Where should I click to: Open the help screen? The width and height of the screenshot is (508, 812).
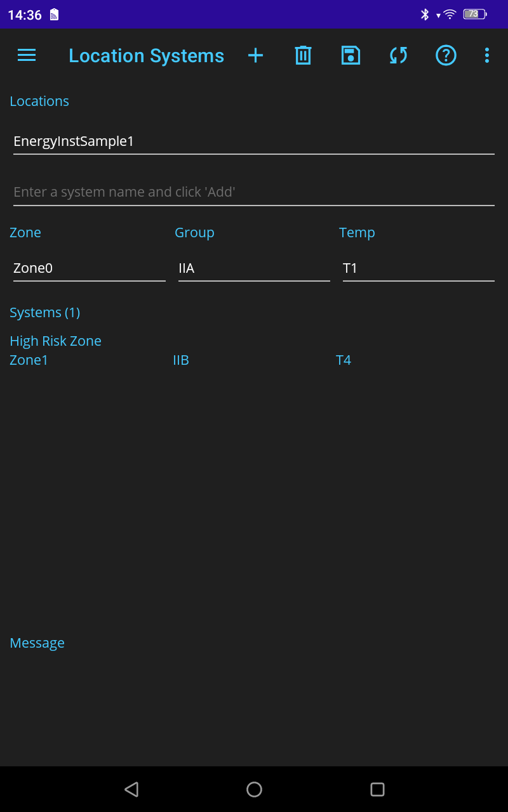[x=446, y=55]
